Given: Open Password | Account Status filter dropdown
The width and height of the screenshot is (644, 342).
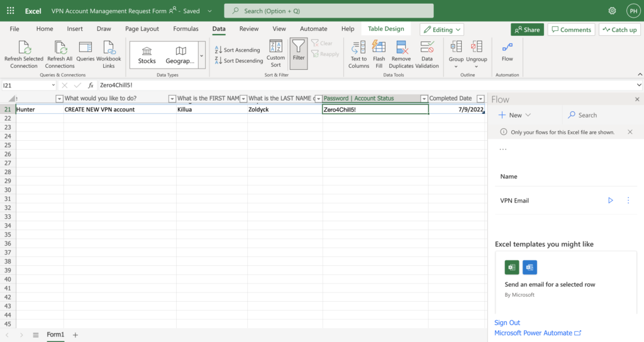Looking at the screenshot, I should pos(424,99).
